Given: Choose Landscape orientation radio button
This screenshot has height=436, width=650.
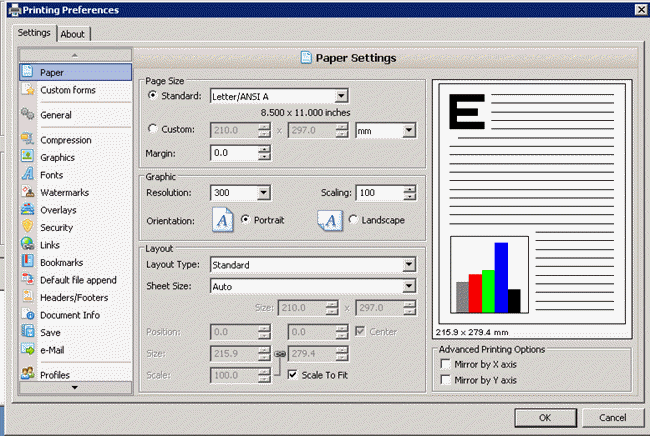Looking at the screenshot, I should pyautogui.click(x=353, y=219).
